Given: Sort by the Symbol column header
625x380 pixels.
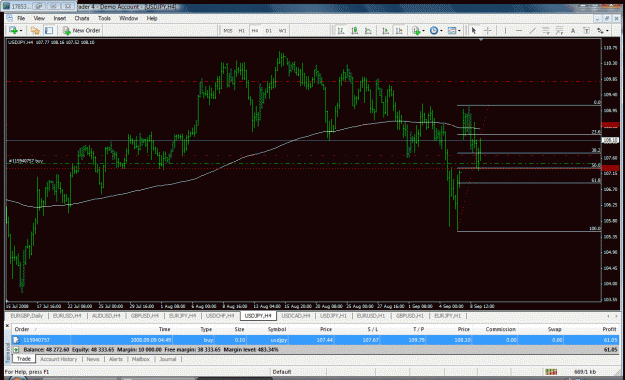Looking at the screenshot, I should [277, 329].
